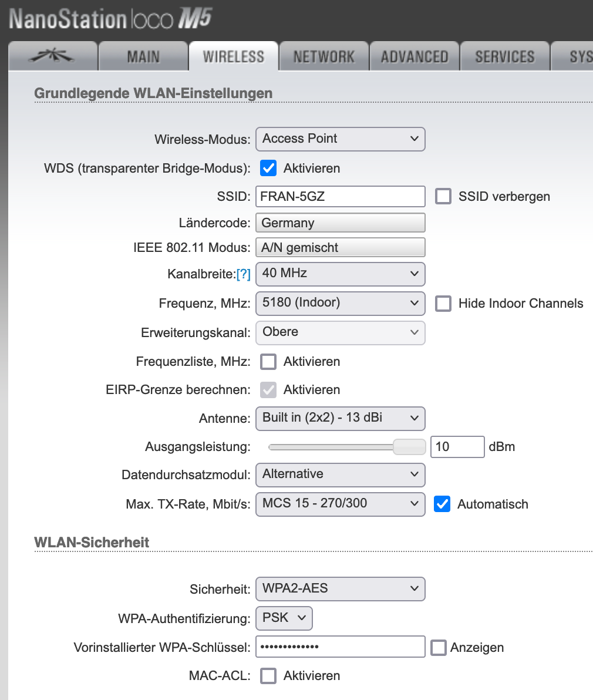The image size is (593, 700).
Task: Open the Wireless-Modus dropdown
Action: click(341, 139)
